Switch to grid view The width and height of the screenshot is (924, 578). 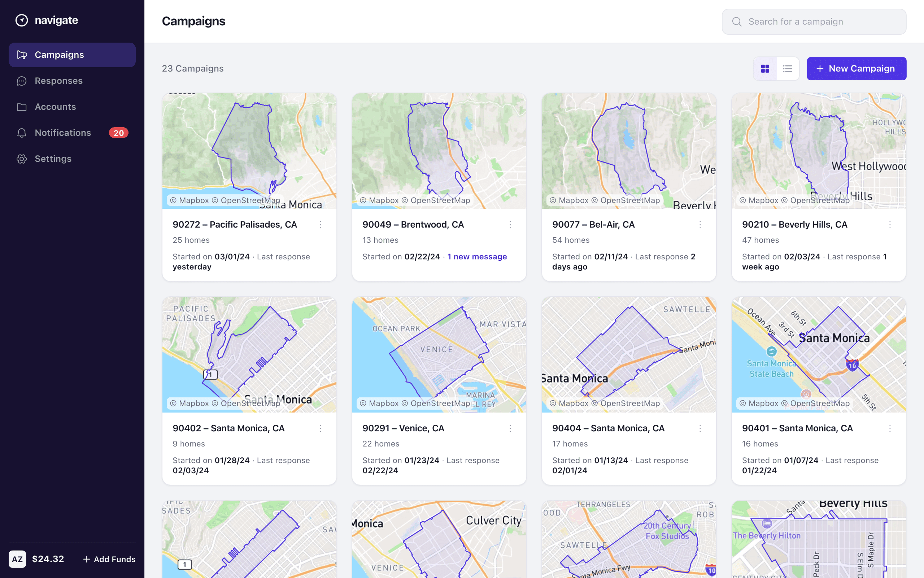[765, 69]
